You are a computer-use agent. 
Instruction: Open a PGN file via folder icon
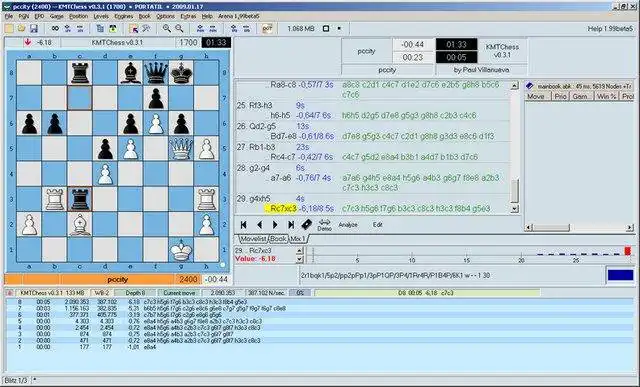[x=21, y=29]
